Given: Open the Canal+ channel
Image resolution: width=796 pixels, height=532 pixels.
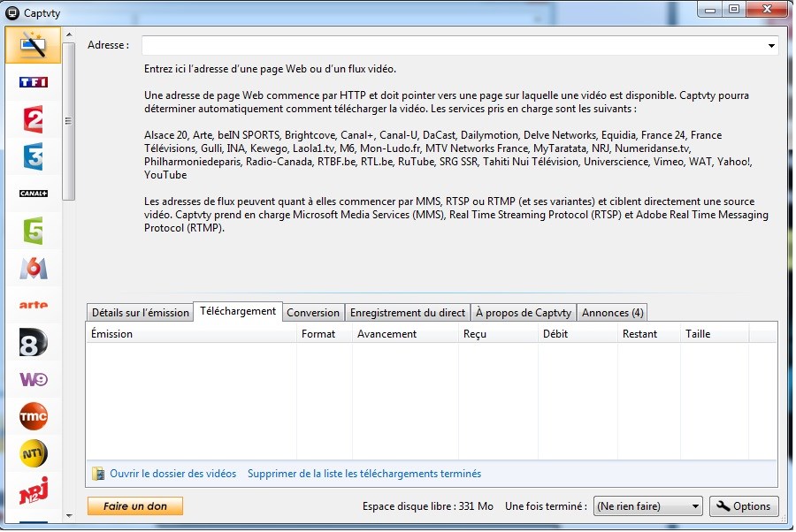Looking at the screenshot, I should 33,194.
